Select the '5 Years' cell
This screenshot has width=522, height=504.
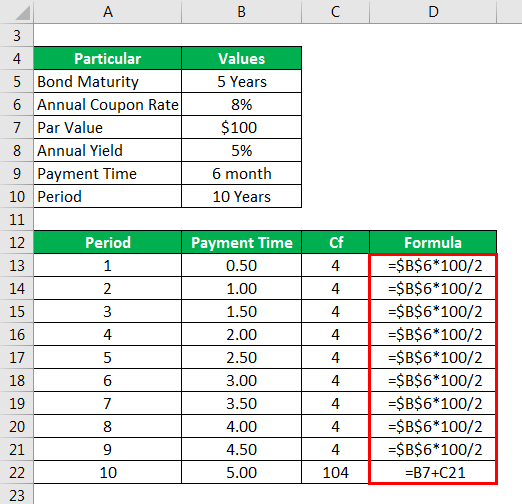[x=241, y=81]
